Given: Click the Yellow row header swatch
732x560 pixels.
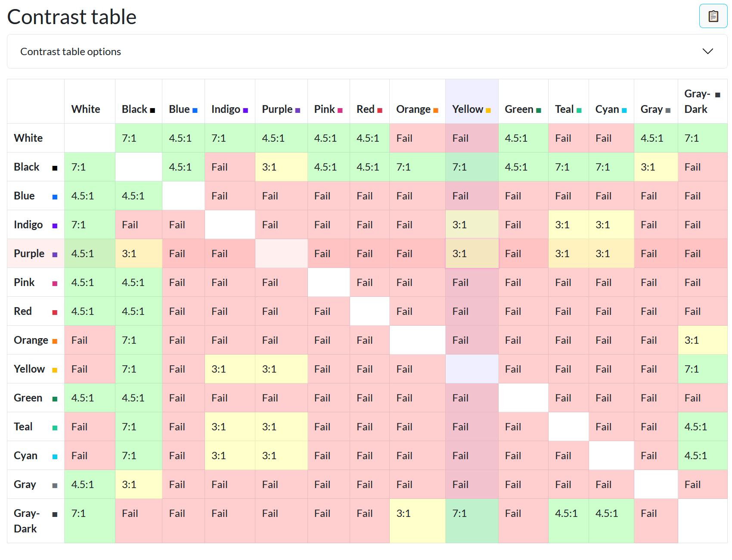Looking at the screenshot, I should (x=55, y=370).
